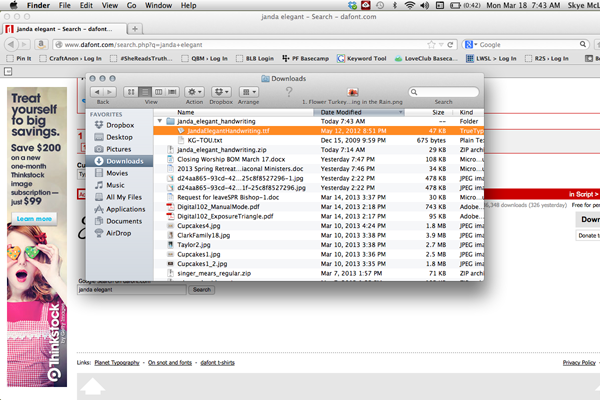600x400 pixels.
Task: Open On snot and fonts link
Action: pos(170,362)
